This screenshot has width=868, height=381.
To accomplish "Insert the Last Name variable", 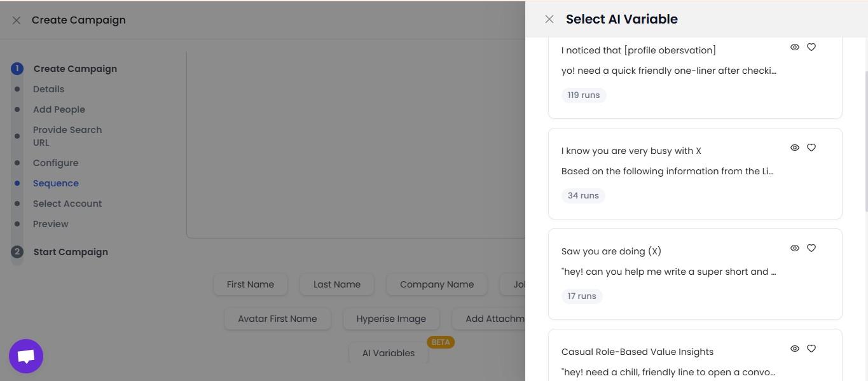I will 336,284.
